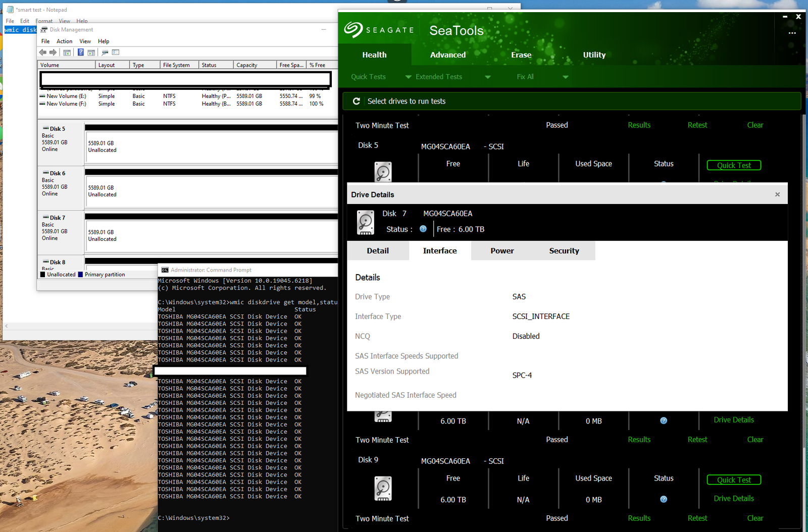Viewport: 808px width, 532px height.
Task: Click Retest link for Disk 9
Action: click(697, 518)
